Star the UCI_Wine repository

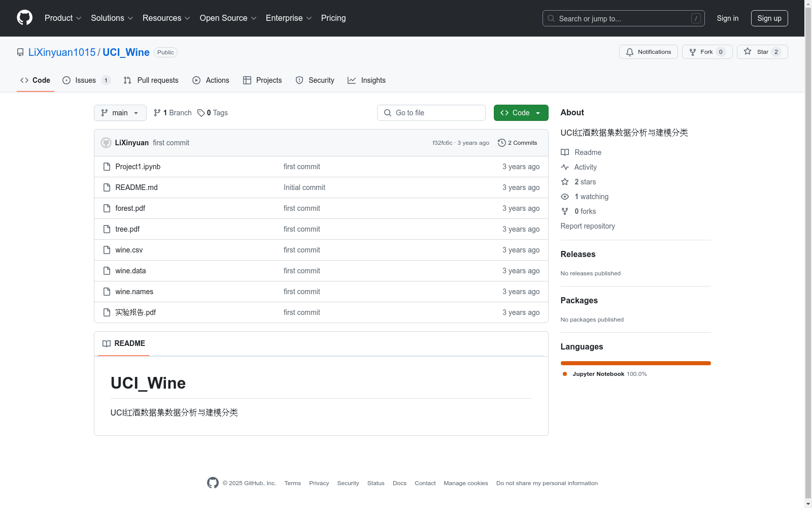click(762, 52)
